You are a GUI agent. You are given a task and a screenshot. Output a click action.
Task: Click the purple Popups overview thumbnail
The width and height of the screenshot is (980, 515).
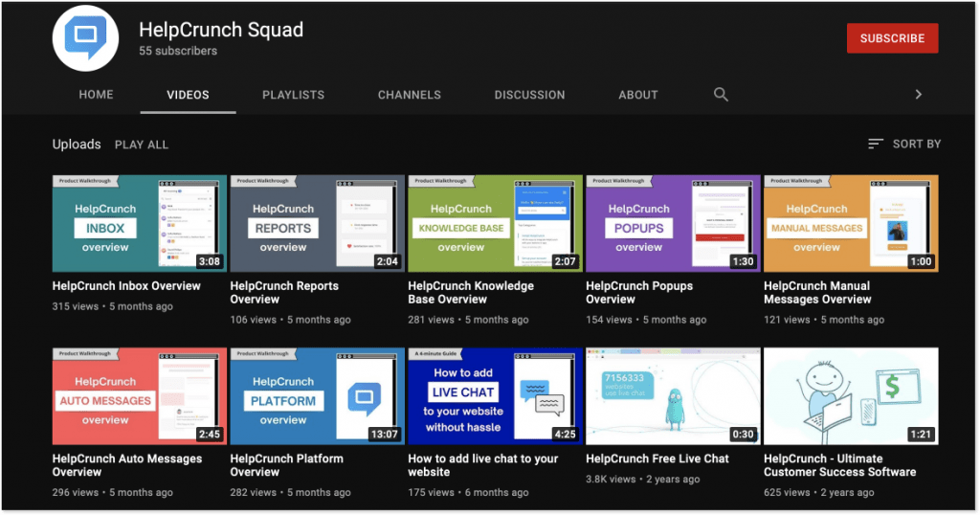tap(673, 224)
